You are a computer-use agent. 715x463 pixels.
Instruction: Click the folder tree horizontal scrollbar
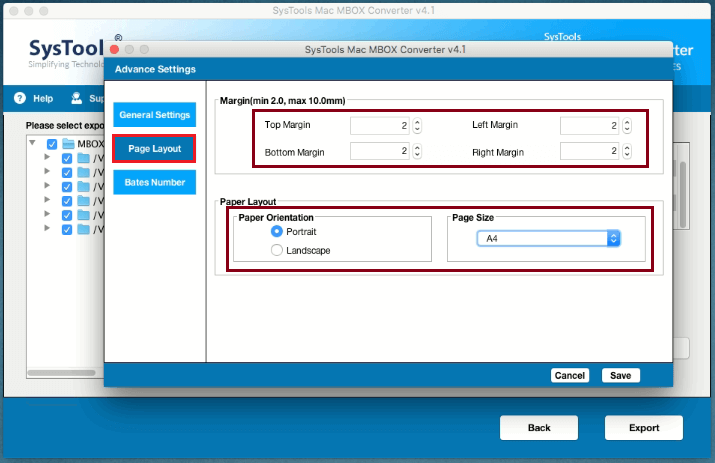[x=61, y=373]
